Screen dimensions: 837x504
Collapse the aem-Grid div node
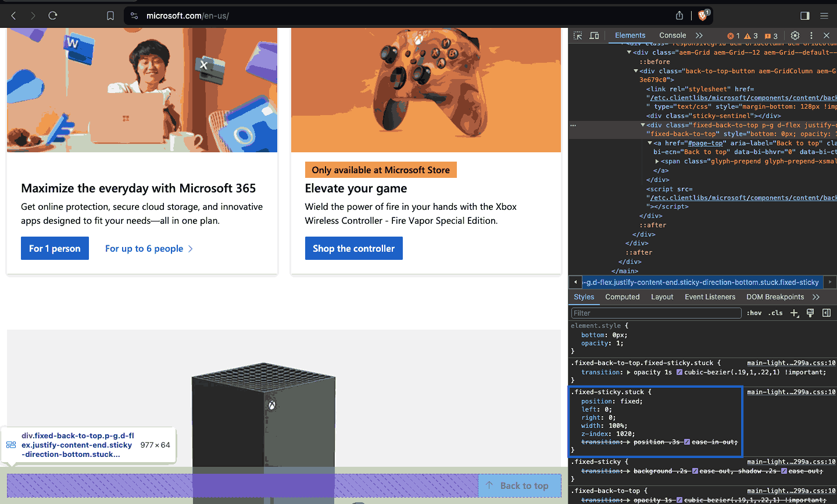(x=629, y=52)
